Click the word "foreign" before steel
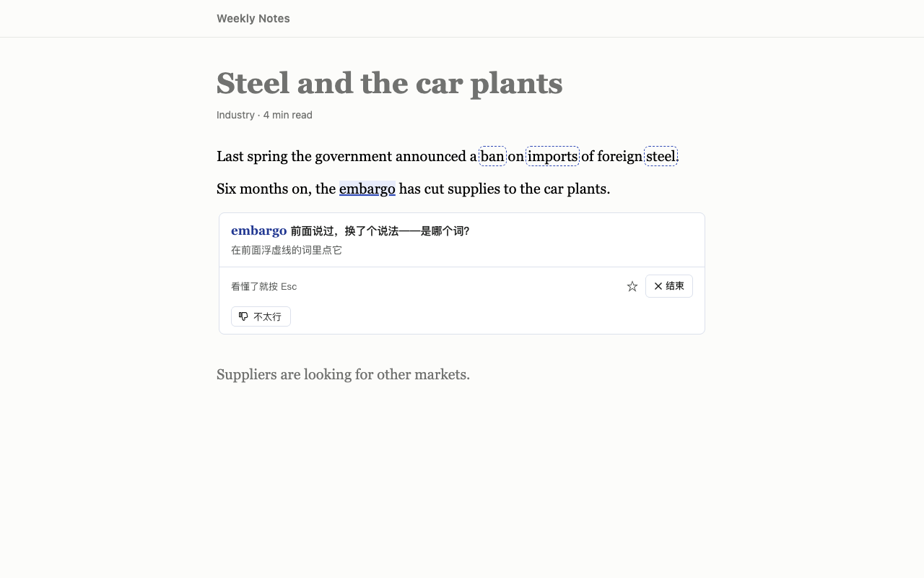Viewport: 924px width, 578px height. point(620,156)
